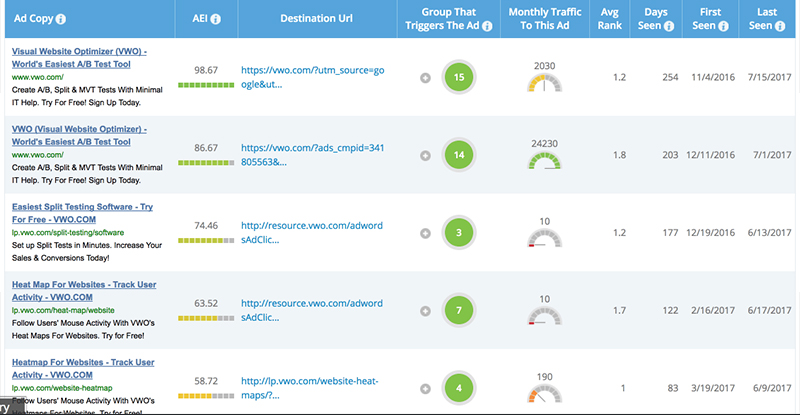Image resolution: width=800 pixels, height=415 pixels.
Task: Click info icon next to Group That Triggers The Ad
Action: [487, 26]
